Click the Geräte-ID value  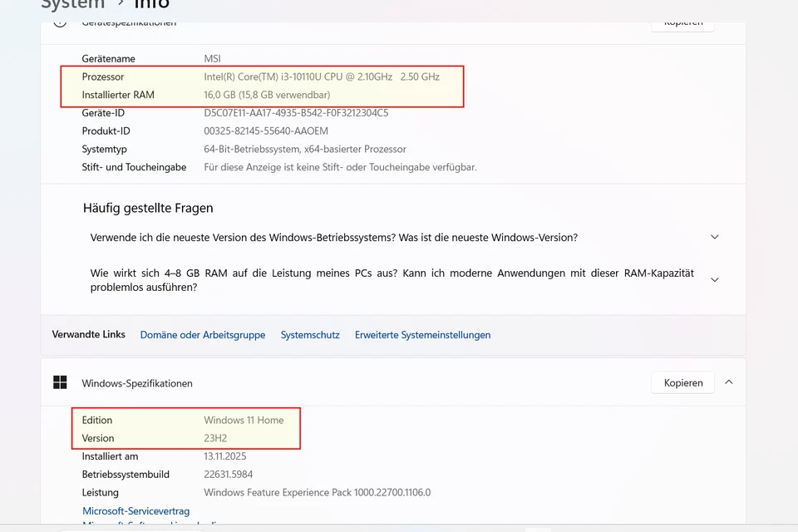(296, 113)
